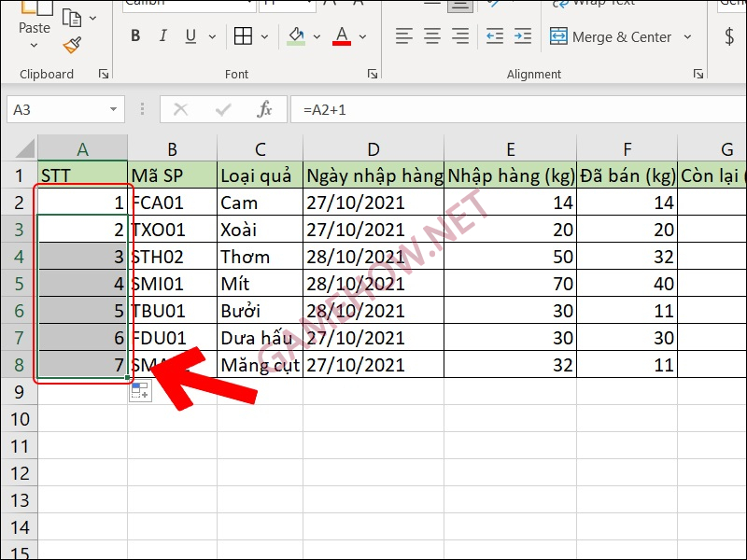This screenshot has width=747, height=560.
Task: Pick the red font color swatch
Action: click(341, 42)
